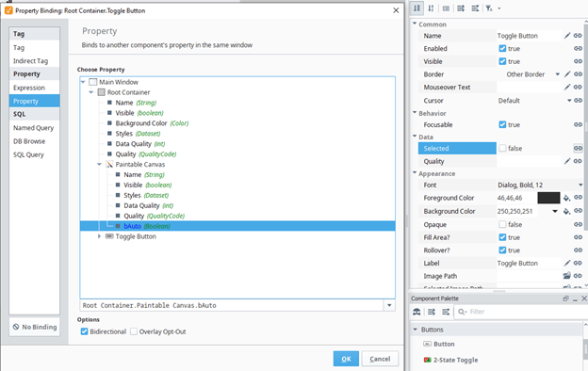This screenshot has height=371, width=588.
Task: Choose the Named Query binding type
Action: [x=33, y=128]
